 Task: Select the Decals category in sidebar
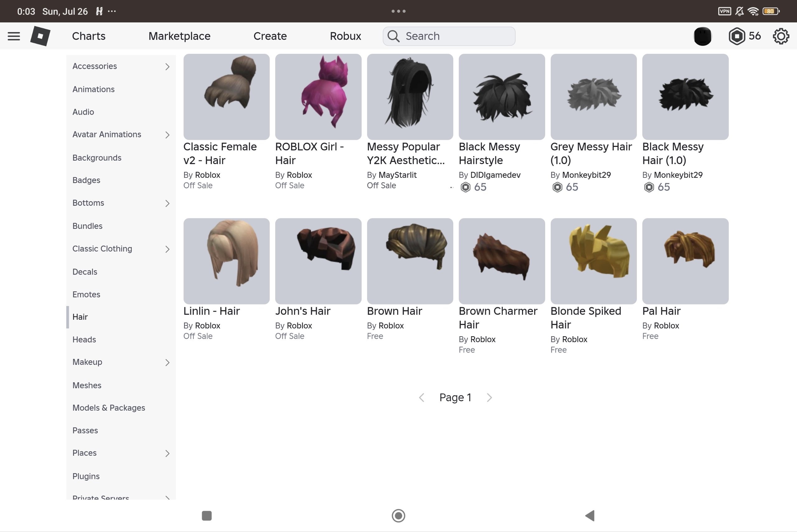click(121, 272)
